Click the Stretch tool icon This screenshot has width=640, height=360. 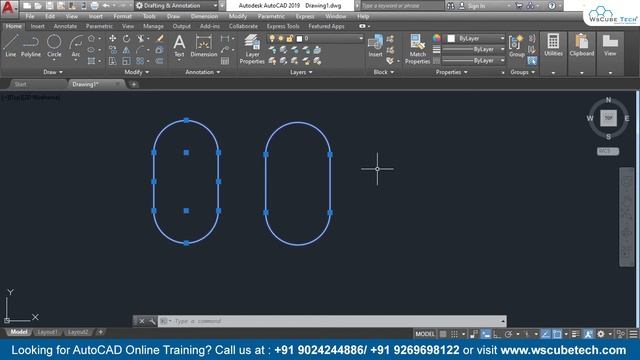pyautogui.click(x=113, y=61)
